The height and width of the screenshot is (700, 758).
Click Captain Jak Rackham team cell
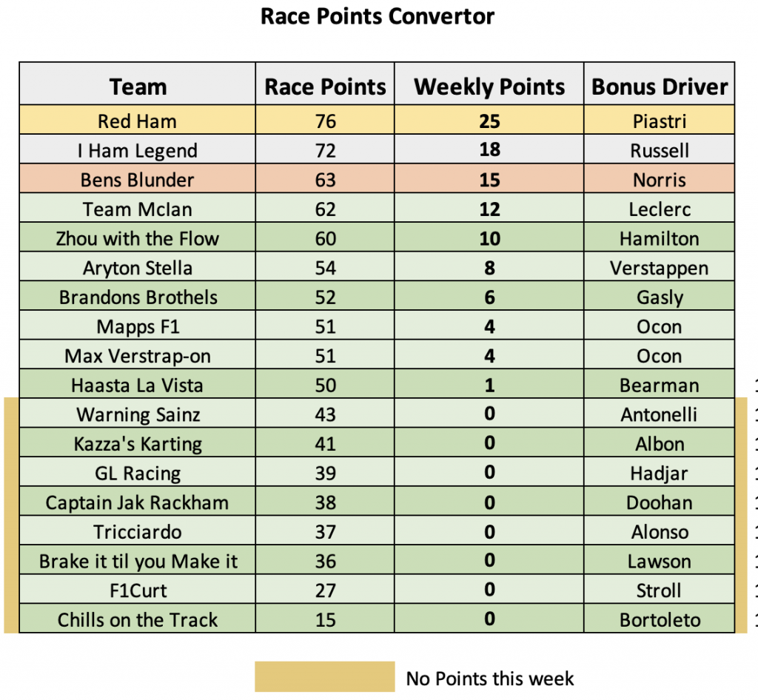pos(137,502)
